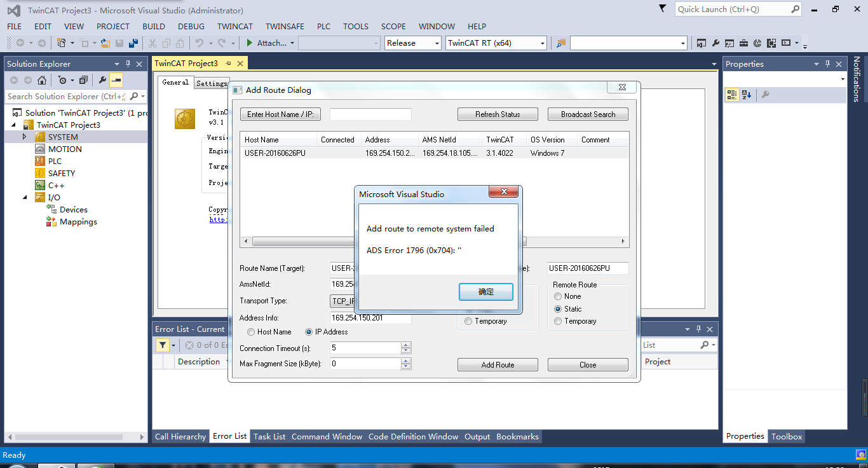Click the Open File folder icon in toolbar

coord(105,43)
